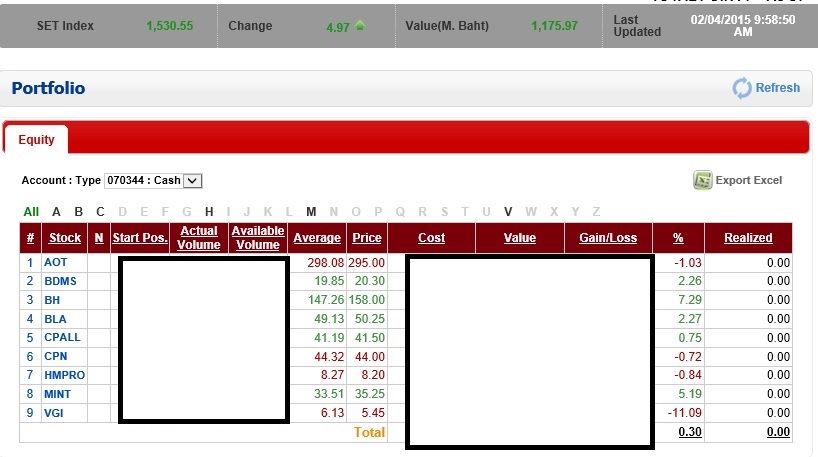Open the HMPRO stock link
The height and width of the screenshot is (457, 818).
[64, 375]
